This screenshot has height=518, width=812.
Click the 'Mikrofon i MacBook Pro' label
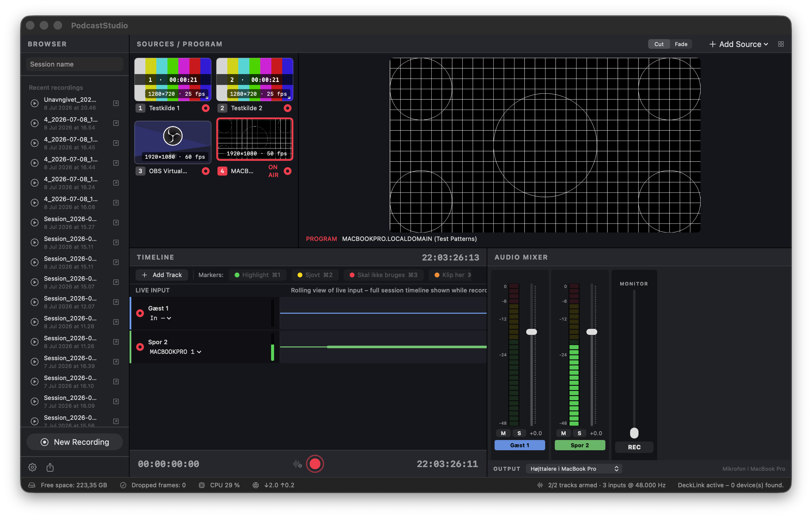753,469
